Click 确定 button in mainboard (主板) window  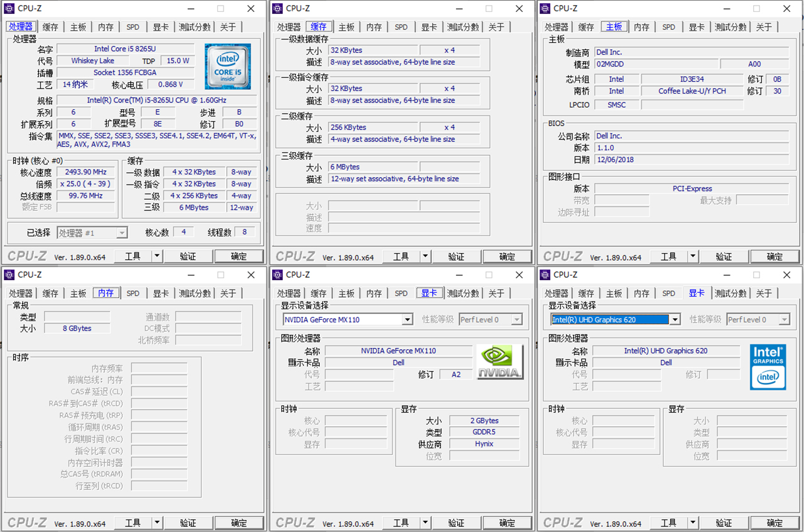tap(775, 256)
